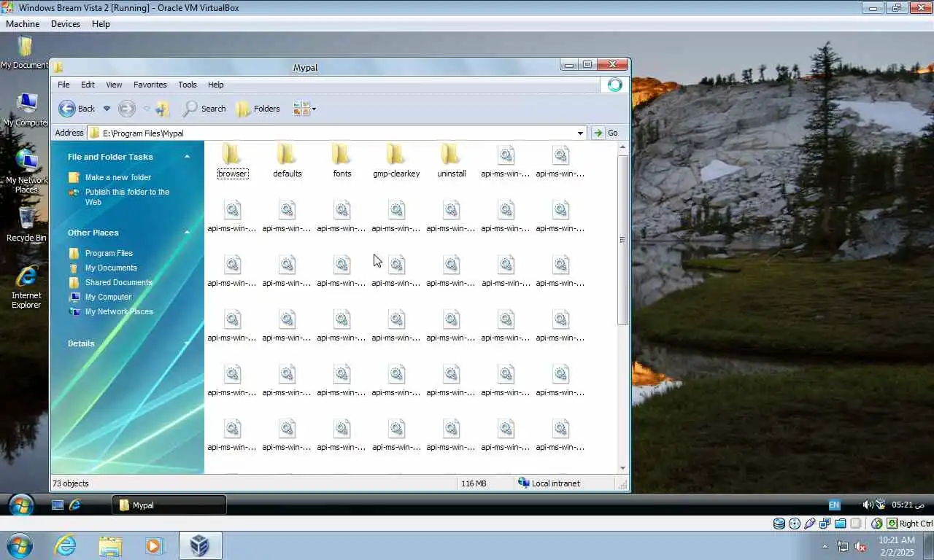Click host muted volume tray icon
Screen dimensions: 934x560
(860, 546)
